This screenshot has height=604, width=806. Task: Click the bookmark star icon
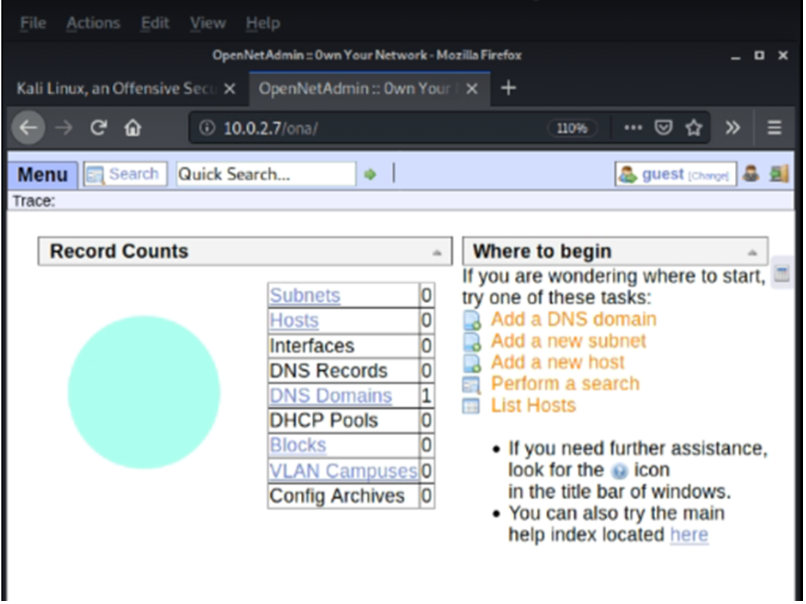(693, 128)
